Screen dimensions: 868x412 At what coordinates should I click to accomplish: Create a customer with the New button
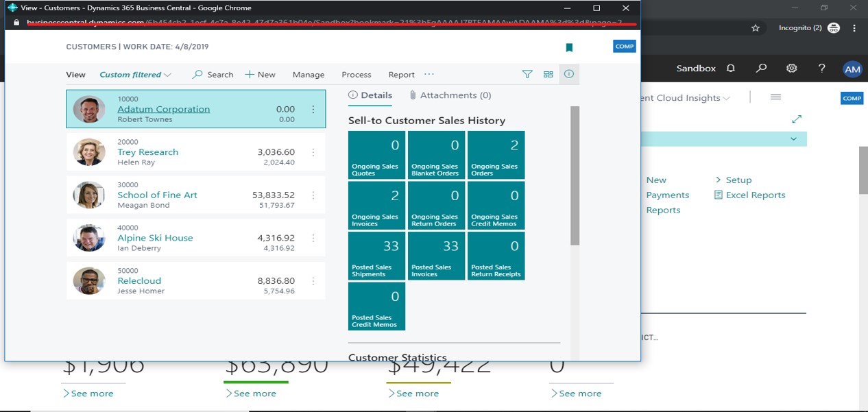(260, 75)
